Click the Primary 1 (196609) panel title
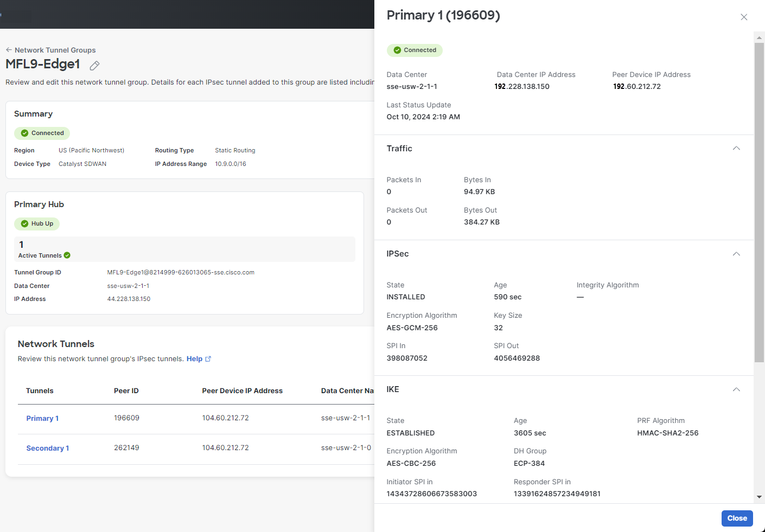This screenshot has width=765, height=532. tap(443, 15)
